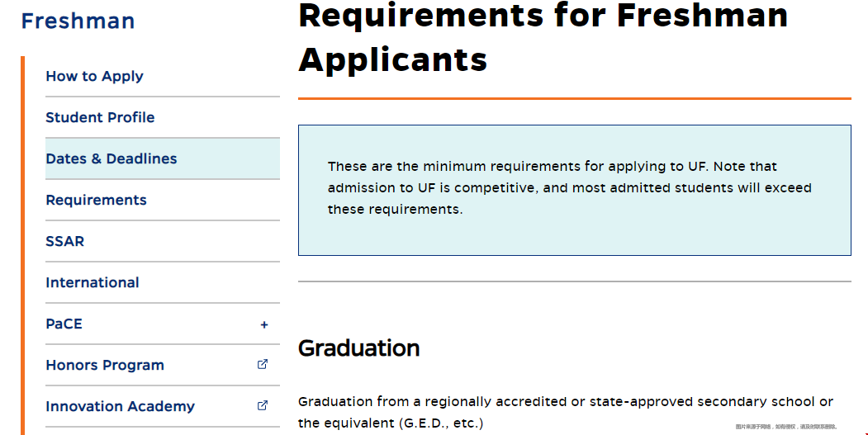The width and height of the screenshot is (868, 435).
Task: Expand the PaCE submenu plus icon
Action: pyautogui.click(x=264, y=325)
